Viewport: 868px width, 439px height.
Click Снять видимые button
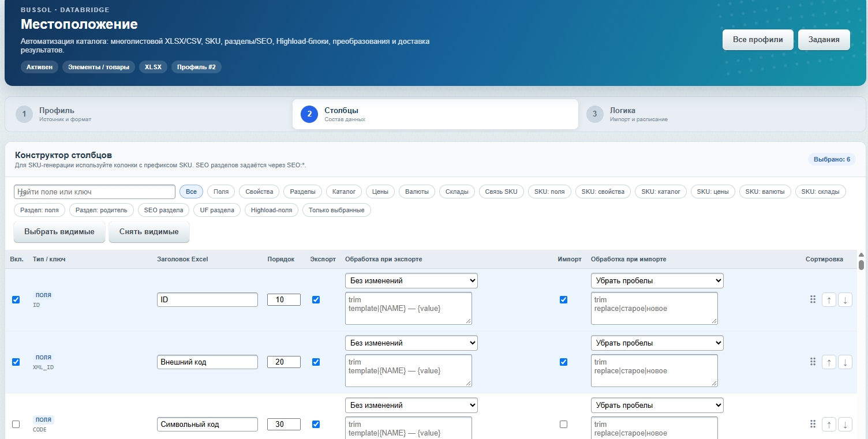coord(149,231)
